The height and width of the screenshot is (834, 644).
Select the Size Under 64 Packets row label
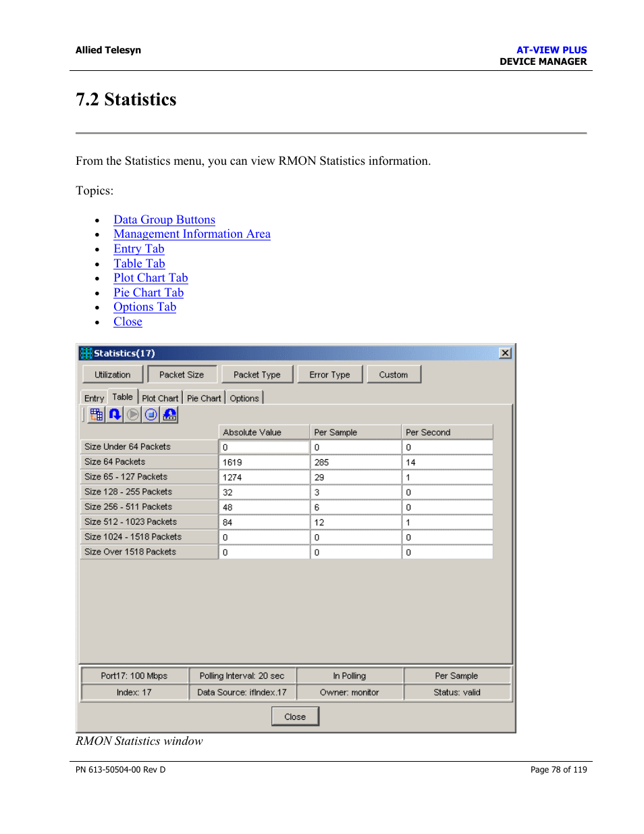point(149,447)
